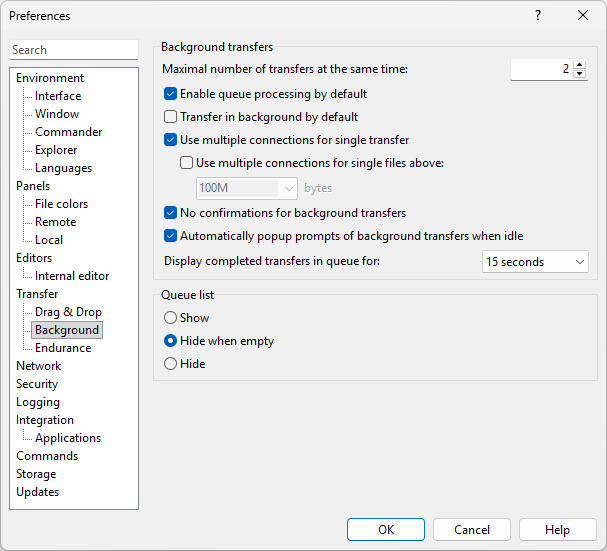Disable queue processing by default checkbox
This screenshot has width=607, height=551.
170,94
